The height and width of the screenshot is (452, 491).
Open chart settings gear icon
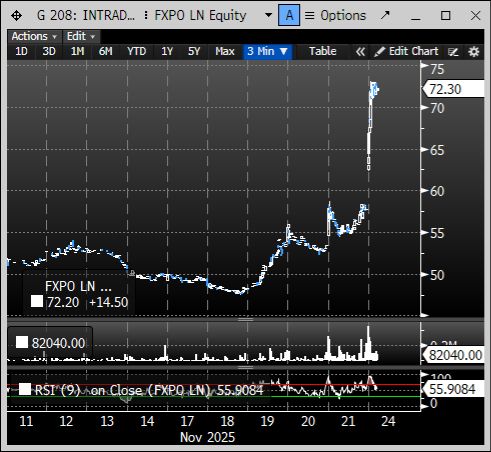point(474,52)
